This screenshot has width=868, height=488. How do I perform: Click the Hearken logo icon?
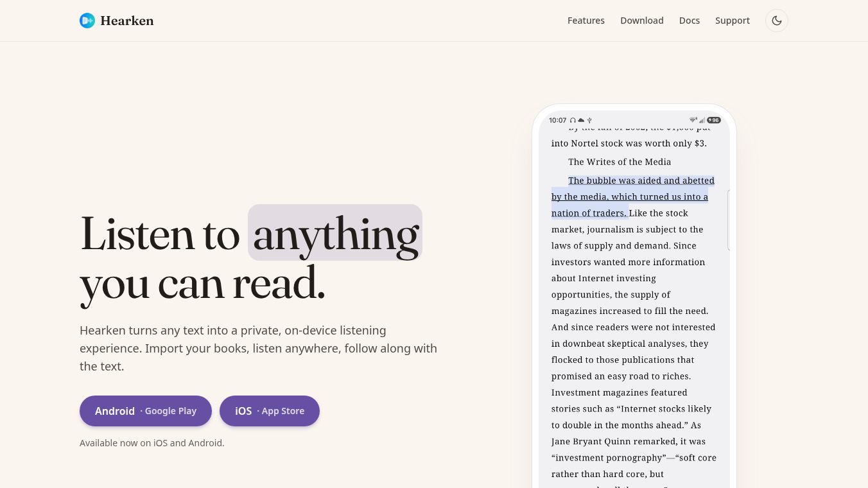(87, 21)
